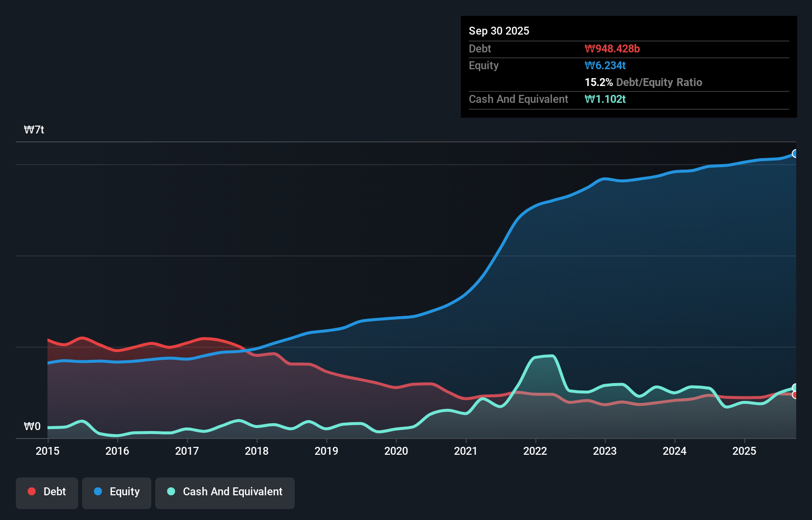Viewport: 812px width, 520px height.
Task: Select the Cash endpoint marker at chart's right edge
Action: point(794,388)
